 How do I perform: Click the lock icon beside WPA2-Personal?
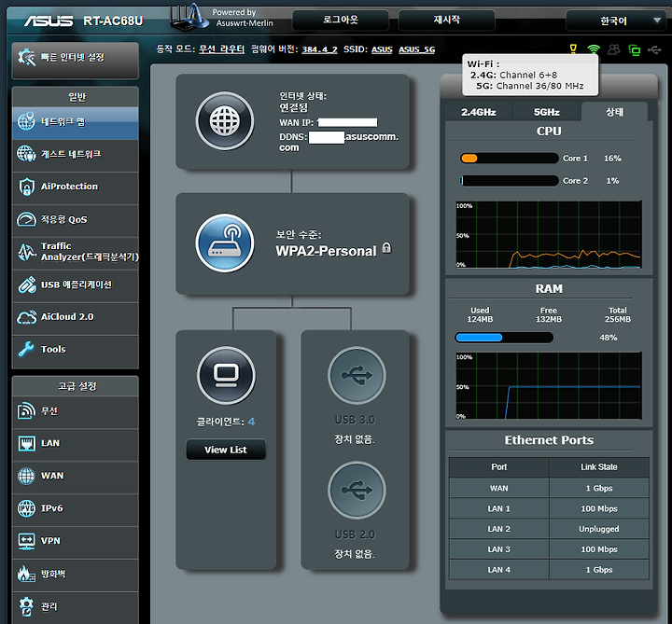coord(386,248)
